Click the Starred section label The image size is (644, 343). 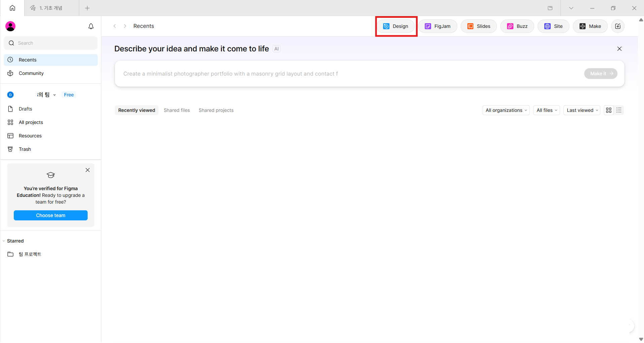tap(15, 241)
